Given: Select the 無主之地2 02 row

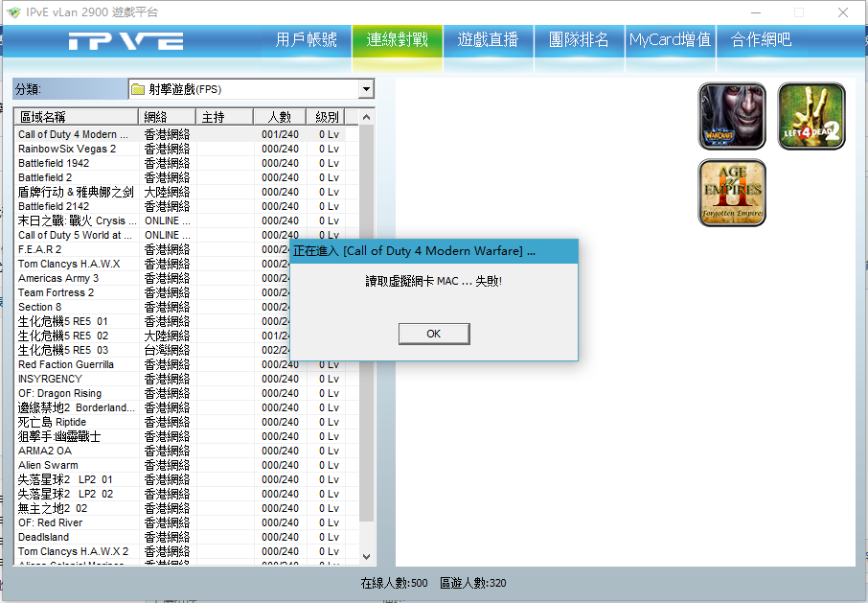Looking at the screenshot, I should (x=186, y=509).
